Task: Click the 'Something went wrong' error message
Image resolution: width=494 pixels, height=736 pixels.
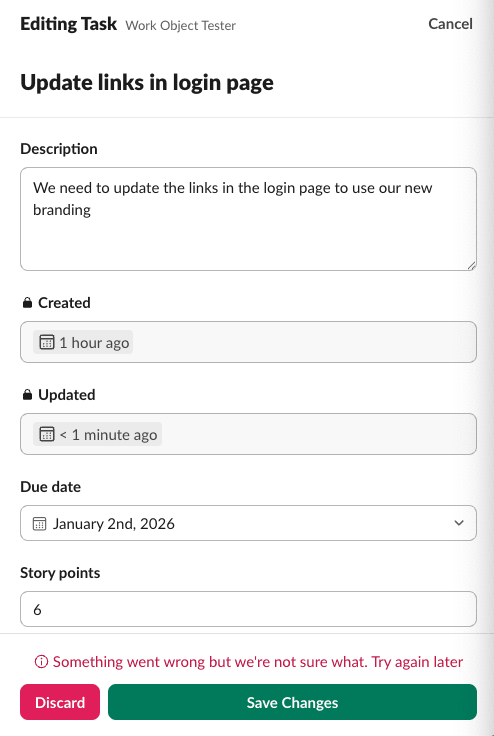Action: point(258,662)
